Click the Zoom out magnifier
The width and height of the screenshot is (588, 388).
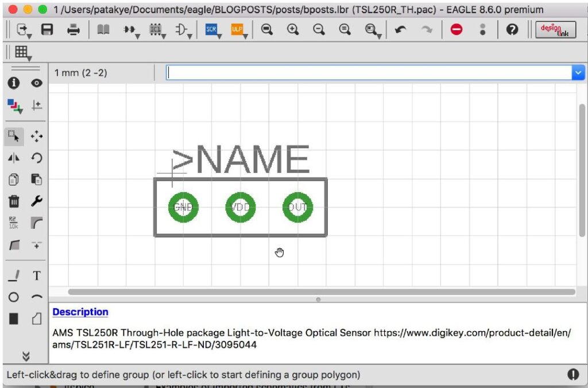tap(318, 29)
